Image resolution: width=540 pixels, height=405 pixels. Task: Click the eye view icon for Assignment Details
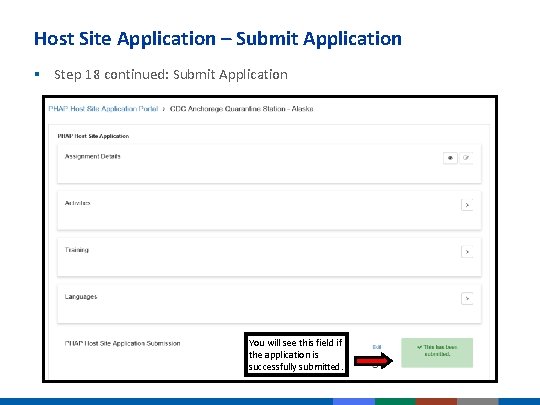[x=450, y=158]
